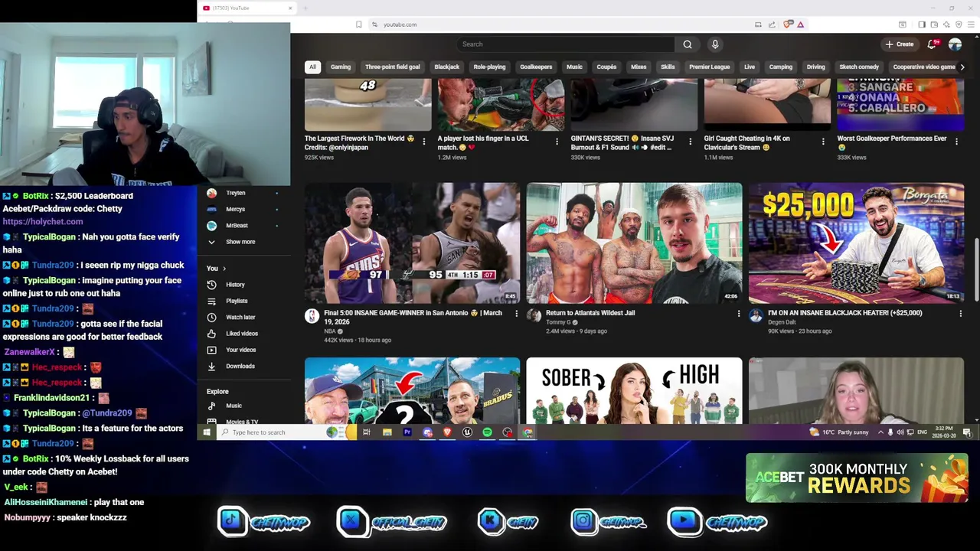Viewport: 980px width, 551px height.
Task: Select the Premier League filter chip
Action: pos(709,67)
